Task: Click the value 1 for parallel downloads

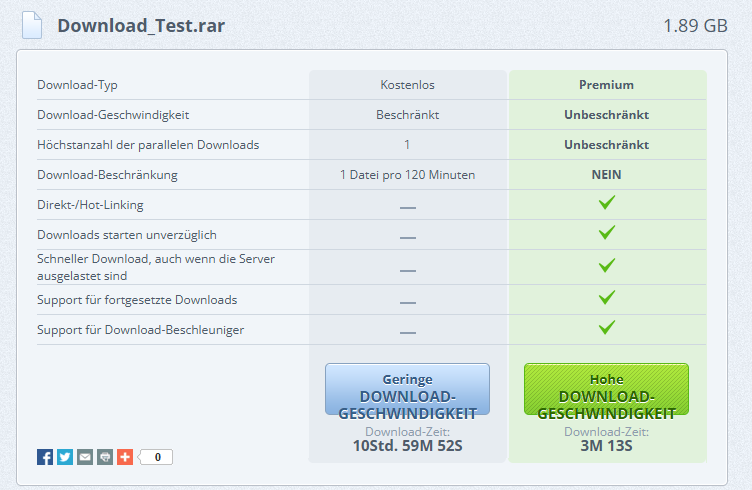Action: pos(407,145)
